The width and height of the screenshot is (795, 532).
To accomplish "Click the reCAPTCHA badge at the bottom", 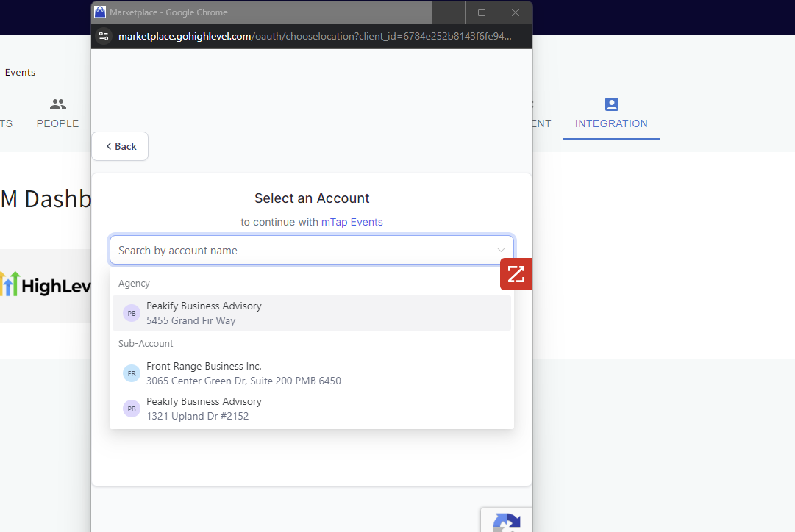I will [x=507, y=523].
